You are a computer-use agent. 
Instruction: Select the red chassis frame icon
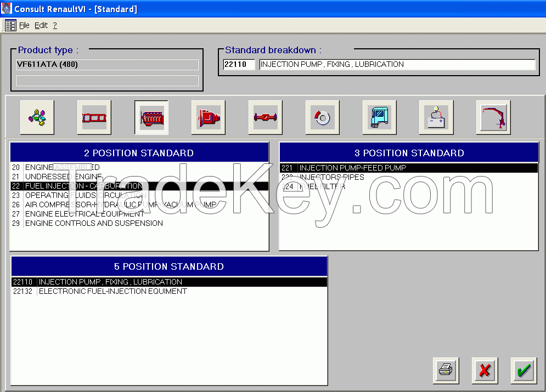coord(94,117)
